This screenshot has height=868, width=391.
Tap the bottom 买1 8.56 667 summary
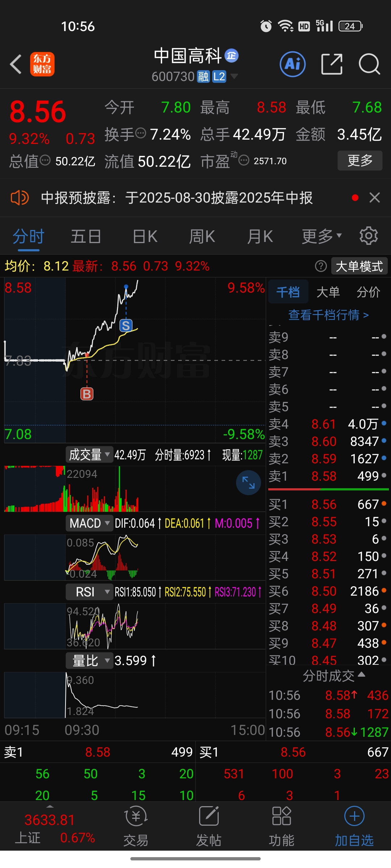294,752
